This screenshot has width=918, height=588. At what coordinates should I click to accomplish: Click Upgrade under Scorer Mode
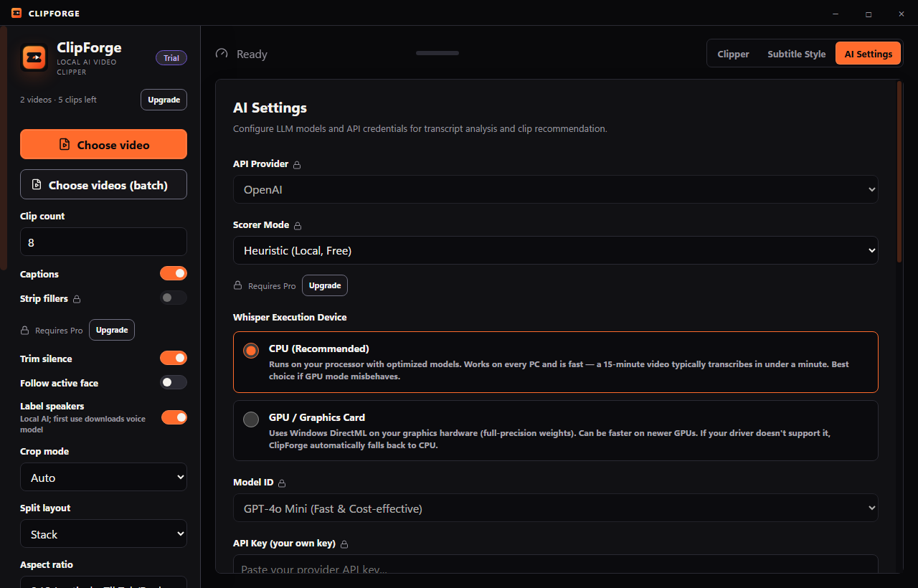pyautogui.click(x=325, y=285)
